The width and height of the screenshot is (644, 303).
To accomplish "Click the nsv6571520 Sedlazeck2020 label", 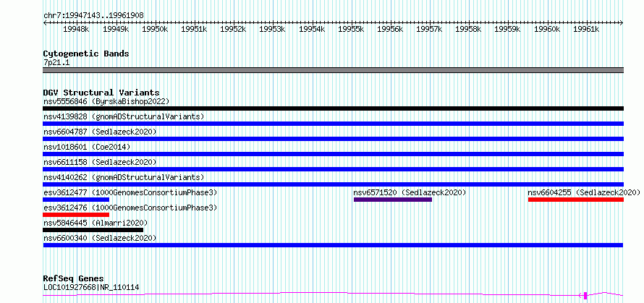I will coord(410,192).
